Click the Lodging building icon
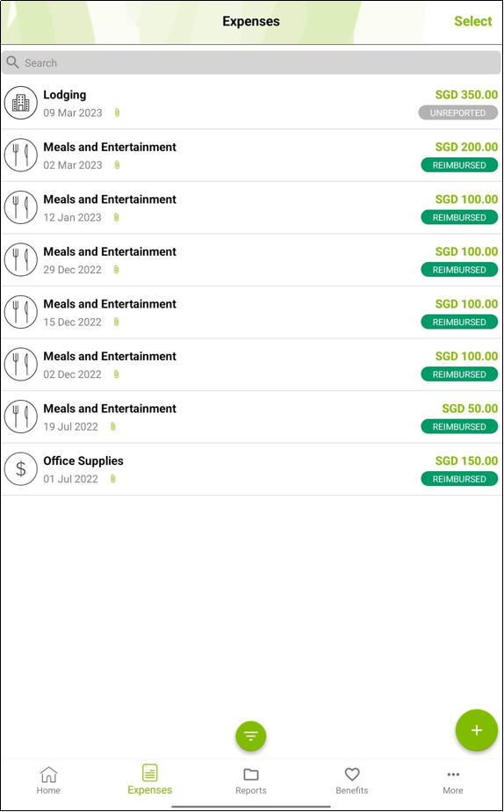 (x=21, y=103)
